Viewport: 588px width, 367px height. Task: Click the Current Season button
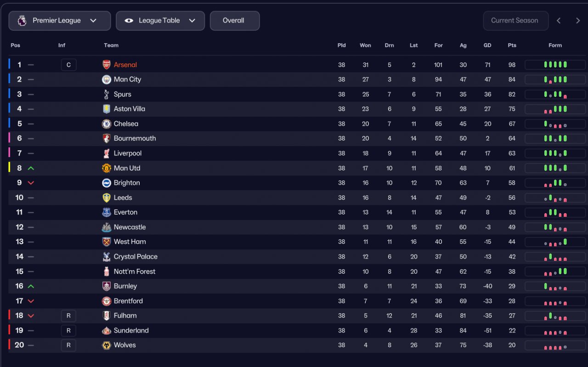tap(515, 21)
